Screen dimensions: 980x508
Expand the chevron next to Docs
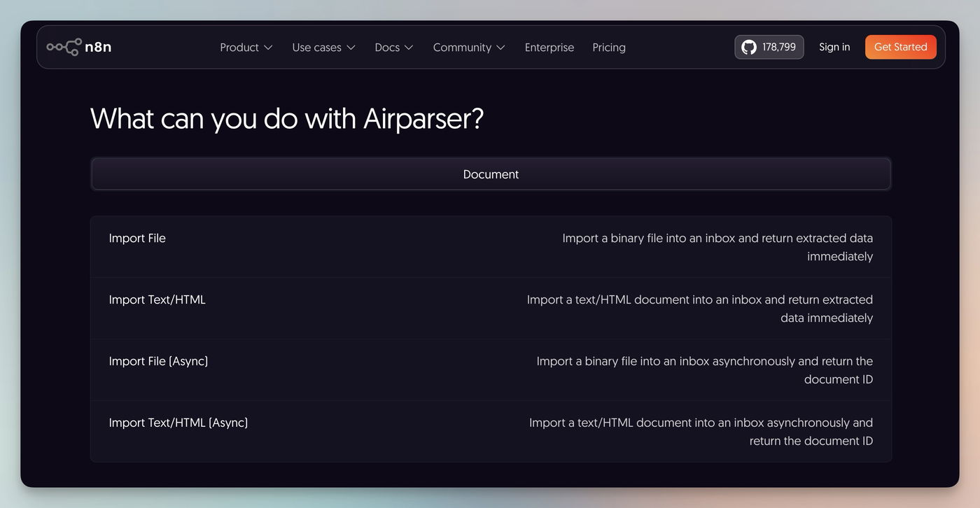(409, 48)
